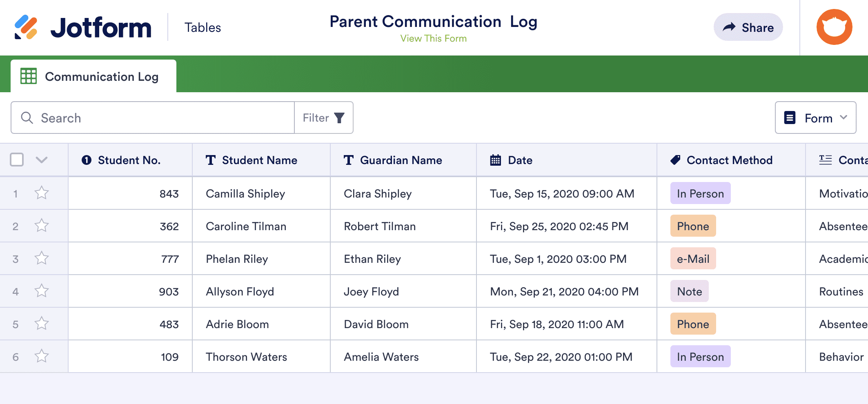Image resolution: width=868 pixels, height=404 pixels.
Task: Click the Filter funnel icon
Action: pyautogui.click(x=339, y=118)
